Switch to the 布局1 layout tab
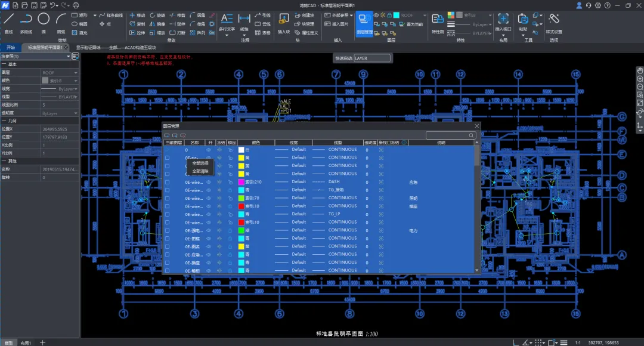This screenshot has width=644, height=346. (26, 342)
